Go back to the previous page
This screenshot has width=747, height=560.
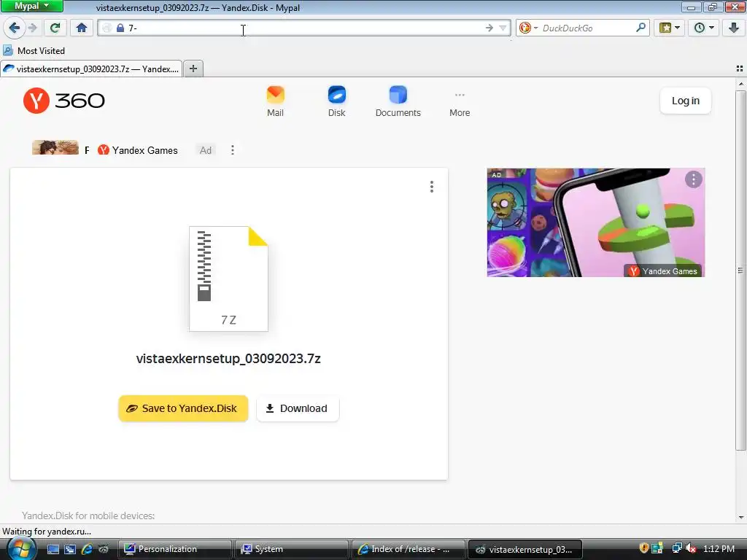15,28
